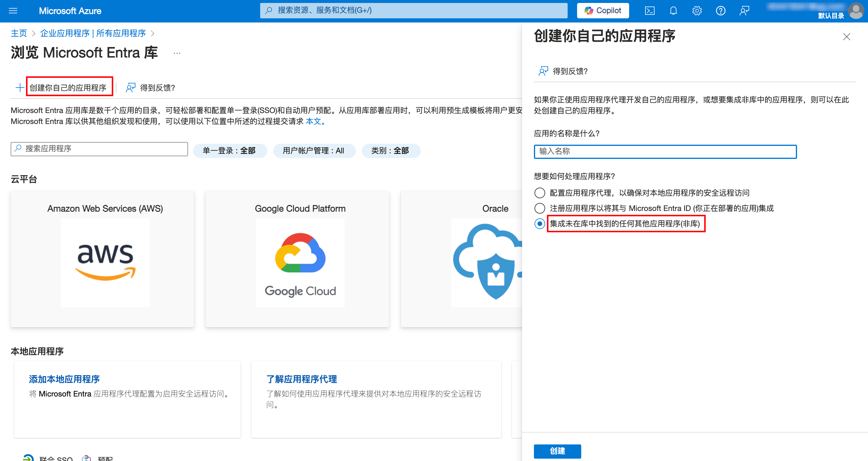Viewport: 868px width, 461px height.
Task: Click the top bar feedback icon
Action: pyautogui.click(x=744, y=11)
